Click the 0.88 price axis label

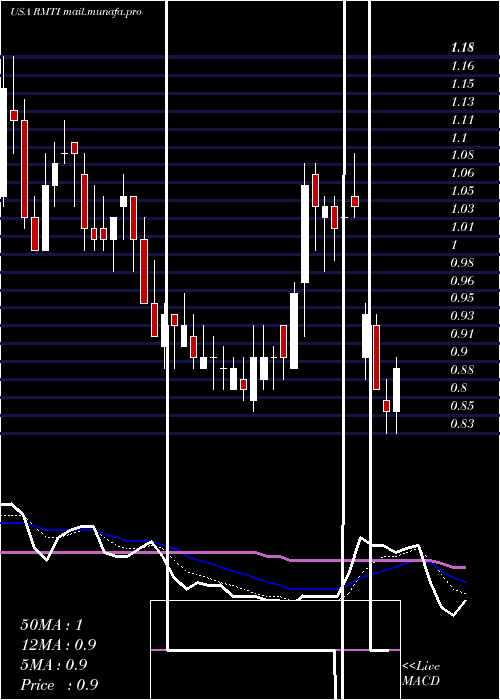tap(462, 370)
